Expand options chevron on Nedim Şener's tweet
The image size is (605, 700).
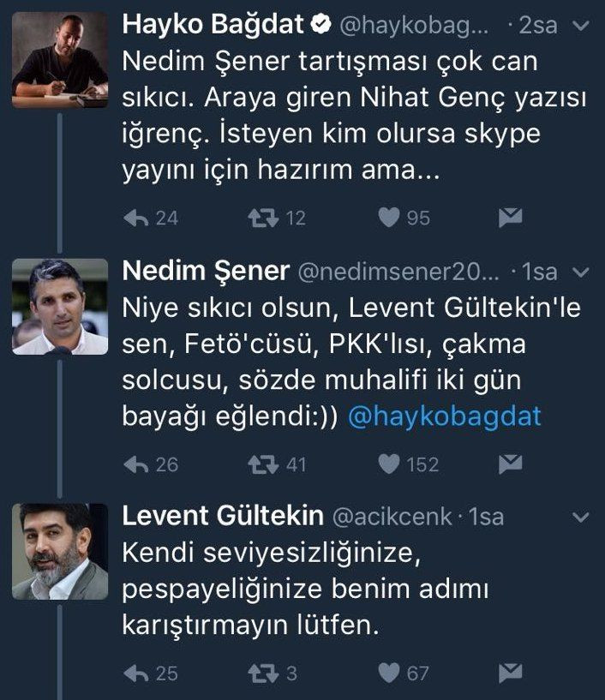click(x=581, y=272)
